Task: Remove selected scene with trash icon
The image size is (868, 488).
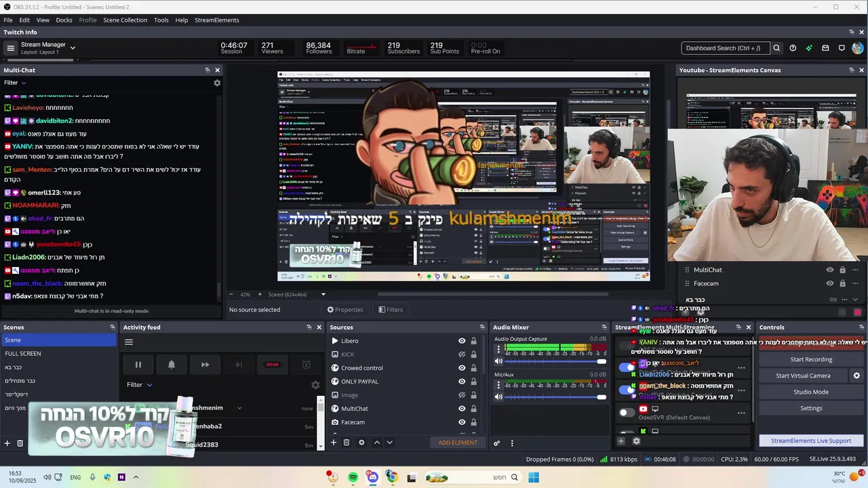Action: (20, 443)
